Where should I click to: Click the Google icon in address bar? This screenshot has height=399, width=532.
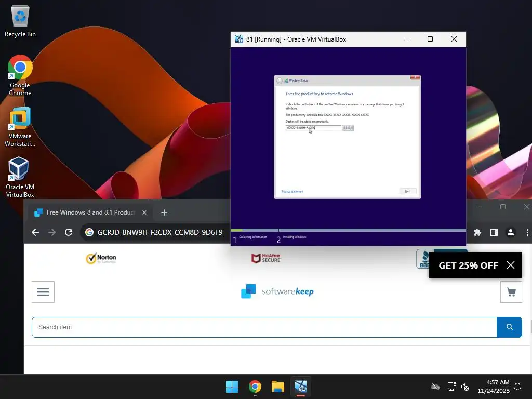[x=89, y=232]
